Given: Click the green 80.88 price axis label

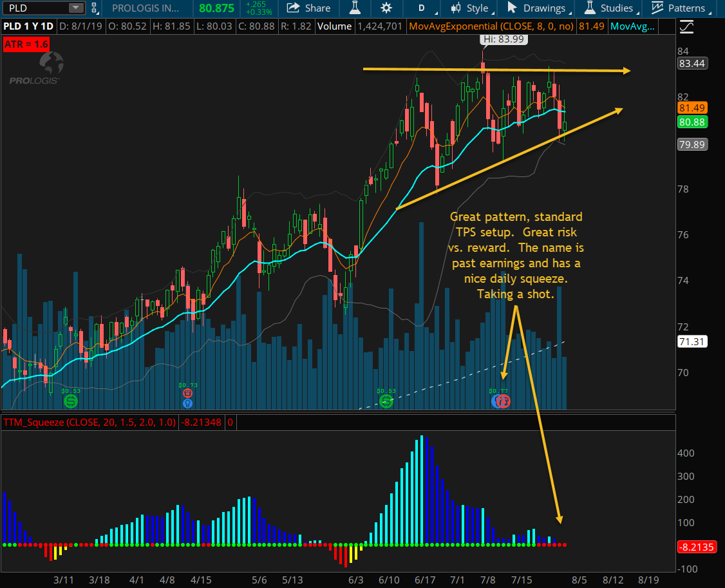Looking at the screenshot, I should (x=692, y=122).
